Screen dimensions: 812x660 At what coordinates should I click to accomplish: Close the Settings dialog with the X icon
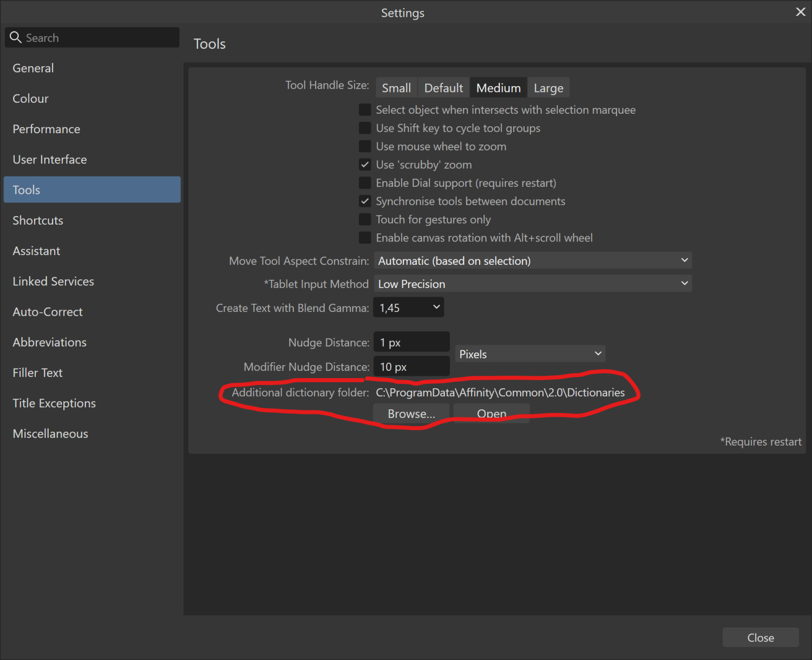point(800,12)
